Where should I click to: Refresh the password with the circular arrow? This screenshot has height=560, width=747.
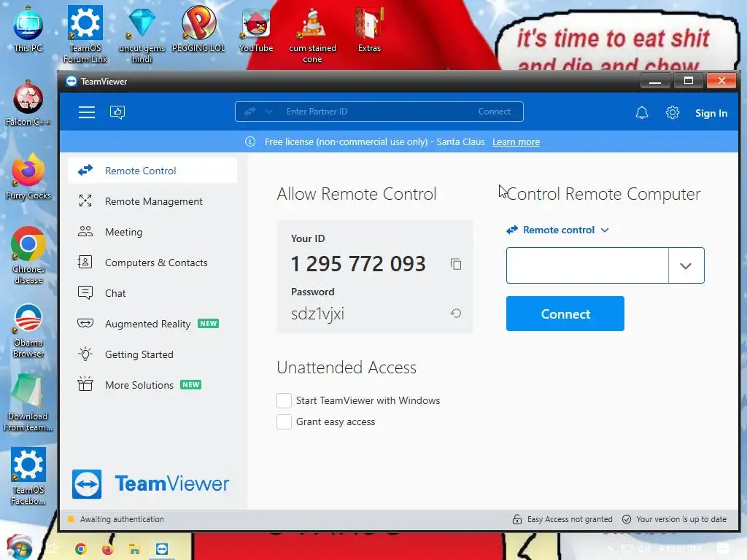(x=455, y=314)
